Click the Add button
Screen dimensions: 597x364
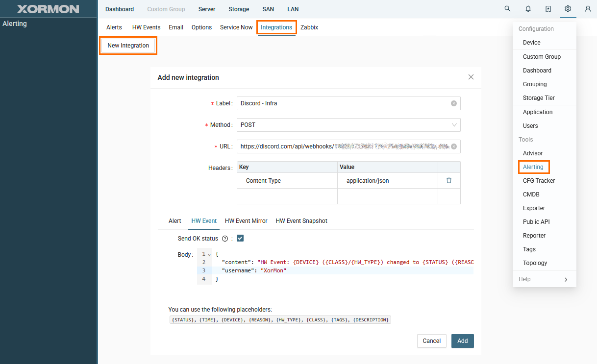462,341
